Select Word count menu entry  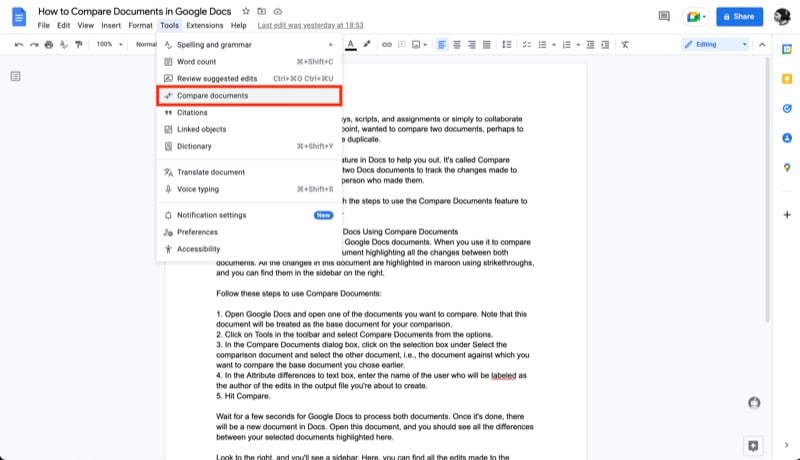(249, 62)
